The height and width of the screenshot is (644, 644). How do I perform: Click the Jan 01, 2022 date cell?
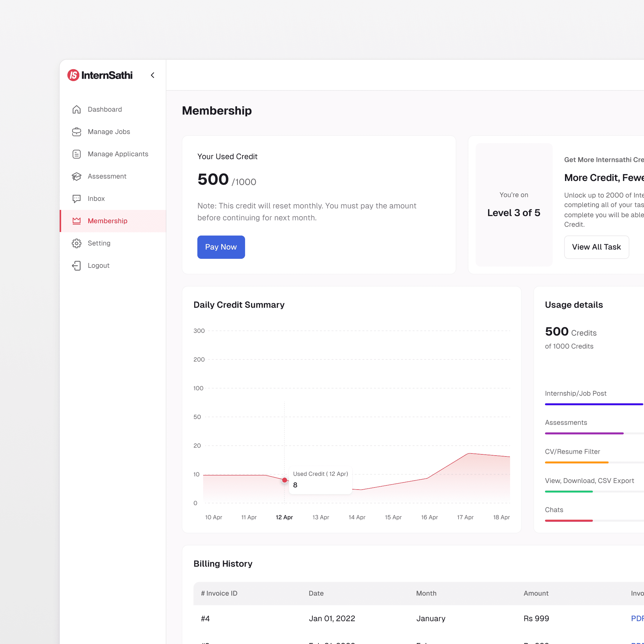332,619
